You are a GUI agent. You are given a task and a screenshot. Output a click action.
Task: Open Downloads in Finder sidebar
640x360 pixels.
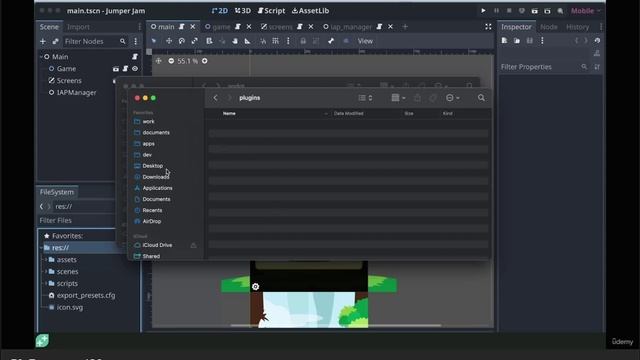(x=156, y=177)
